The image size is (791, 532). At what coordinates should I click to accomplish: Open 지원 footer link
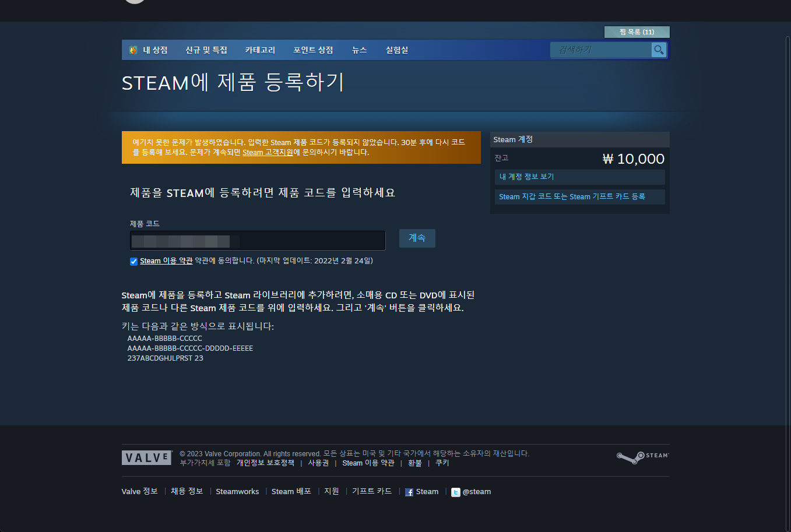[332, 492]
